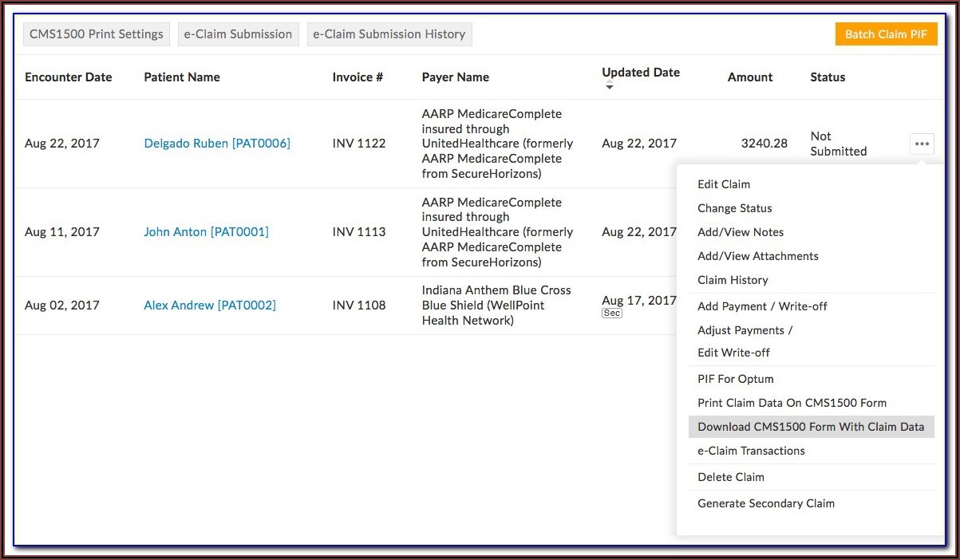View Claim History from the menu
Screen dimensions: 960x560
tap(733, 280)
